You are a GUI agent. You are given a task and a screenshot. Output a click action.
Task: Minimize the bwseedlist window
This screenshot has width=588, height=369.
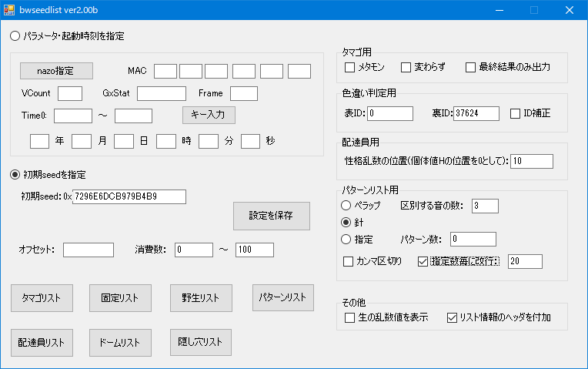(499, 10)
